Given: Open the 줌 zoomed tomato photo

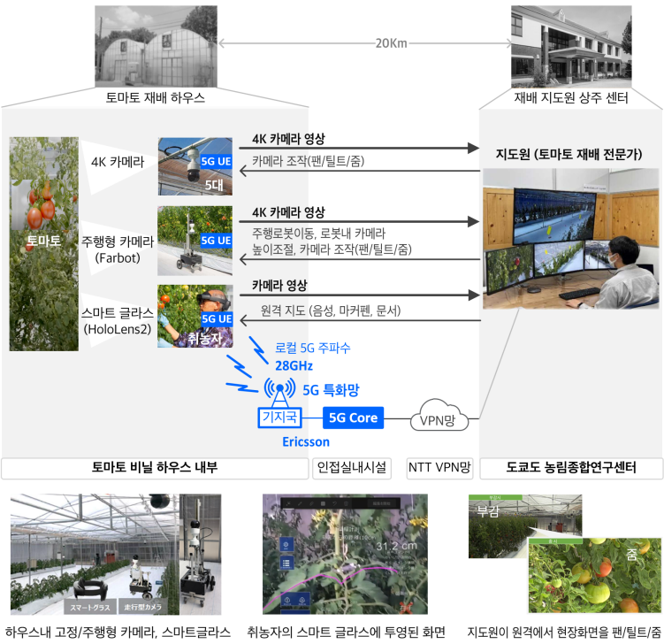Looking at the screenshot, I should (x=594, y=576).
